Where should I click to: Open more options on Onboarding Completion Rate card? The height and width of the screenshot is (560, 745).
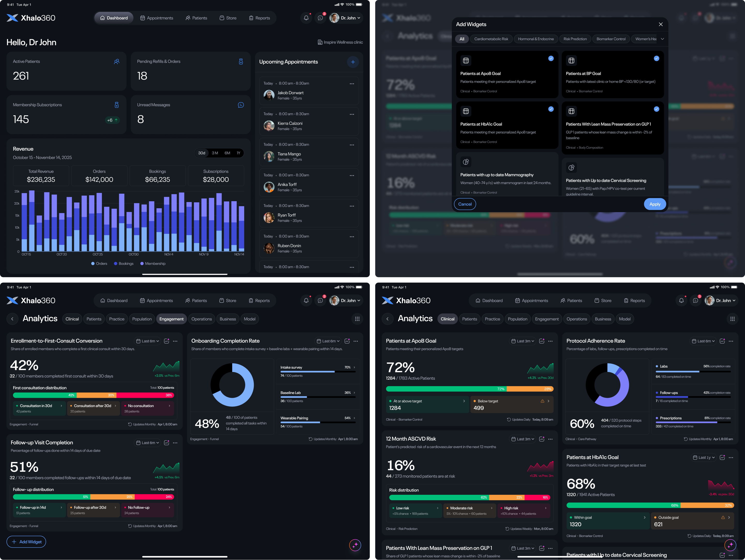click(x=356, y=341)
